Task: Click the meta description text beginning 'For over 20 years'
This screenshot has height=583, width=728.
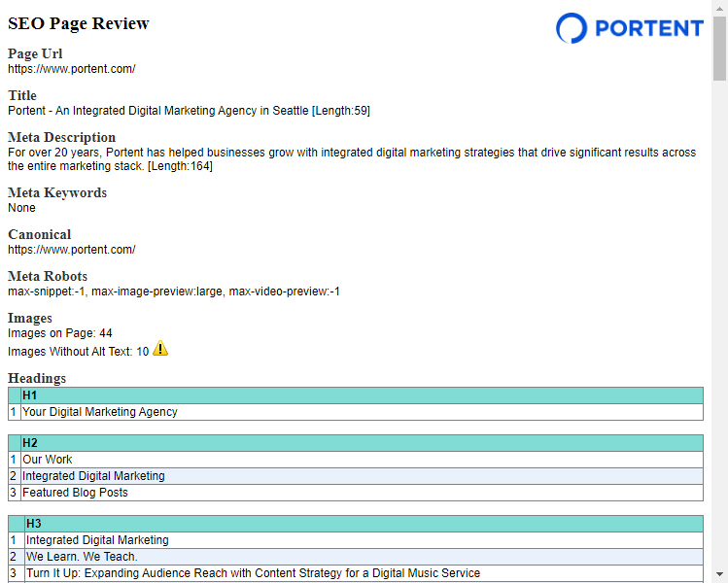Action: 352,159
